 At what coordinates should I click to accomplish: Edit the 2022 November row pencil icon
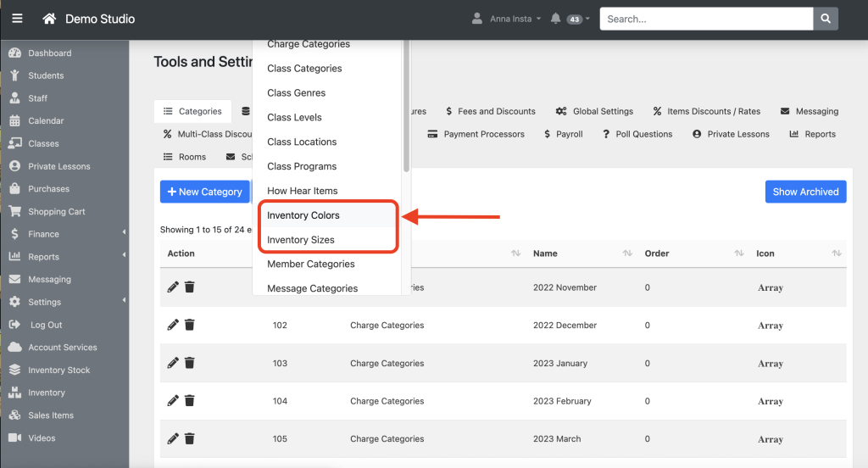point(173,287)
